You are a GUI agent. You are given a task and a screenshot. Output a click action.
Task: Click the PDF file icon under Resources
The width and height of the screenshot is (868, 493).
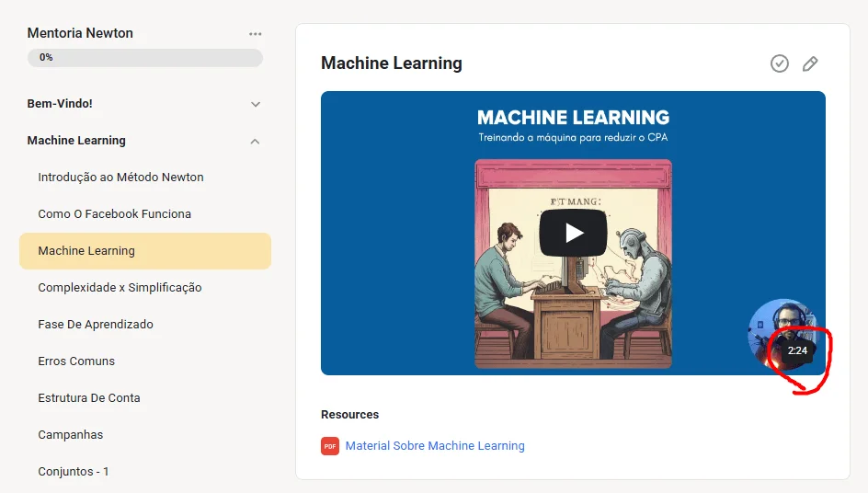(330, 446)
